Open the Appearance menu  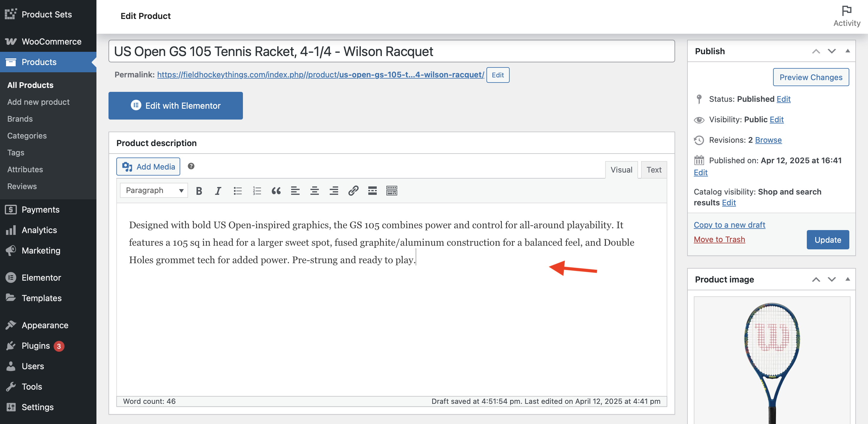click(x=48, y=325)
